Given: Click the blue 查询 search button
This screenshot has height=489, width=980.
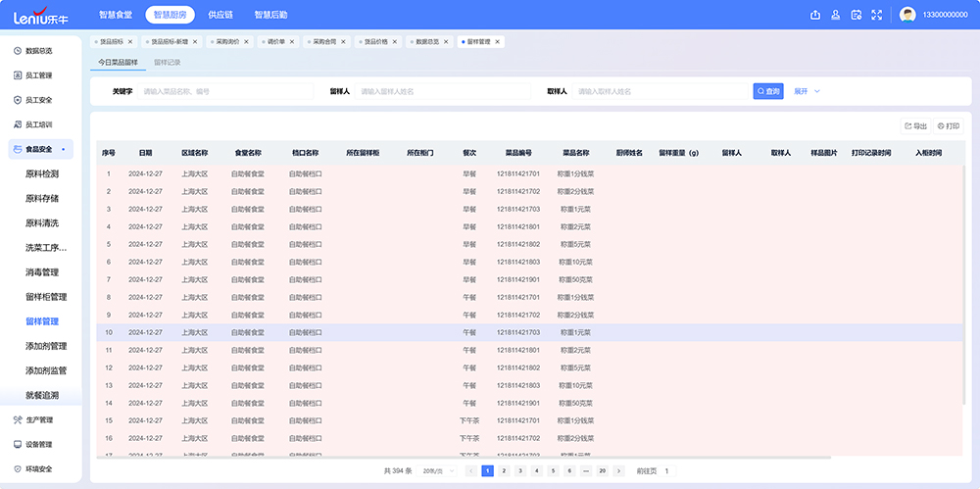Looking at the screenshot, I should pyautogui.click(x=768, y=91).
